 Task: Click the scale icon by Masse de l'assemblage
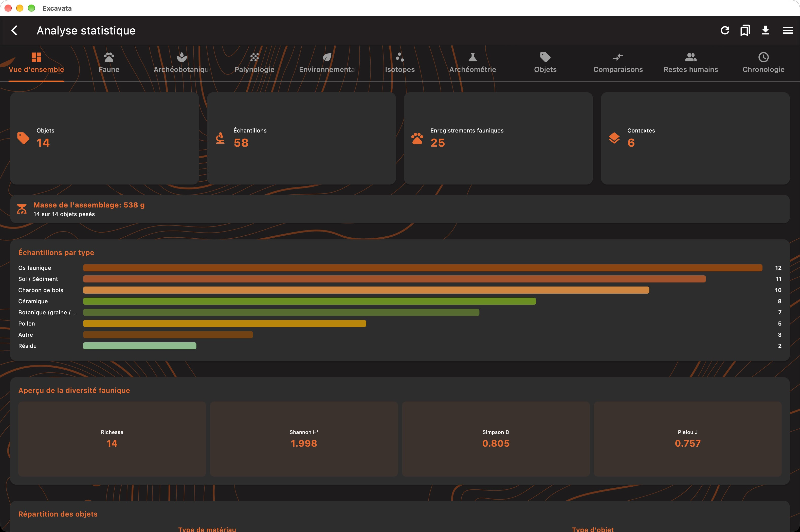(x=22, y=209)
